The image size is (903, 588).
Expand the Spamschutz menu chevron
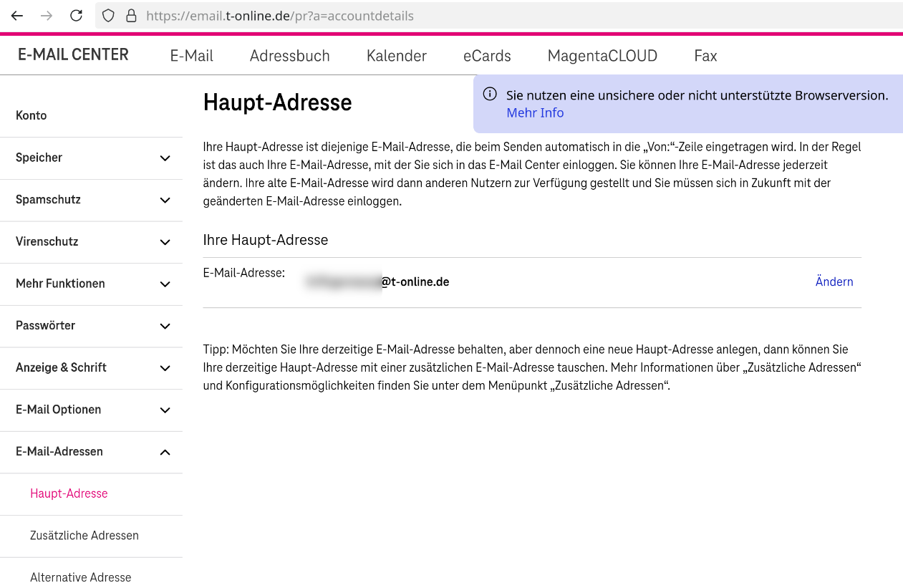(165, 200)
